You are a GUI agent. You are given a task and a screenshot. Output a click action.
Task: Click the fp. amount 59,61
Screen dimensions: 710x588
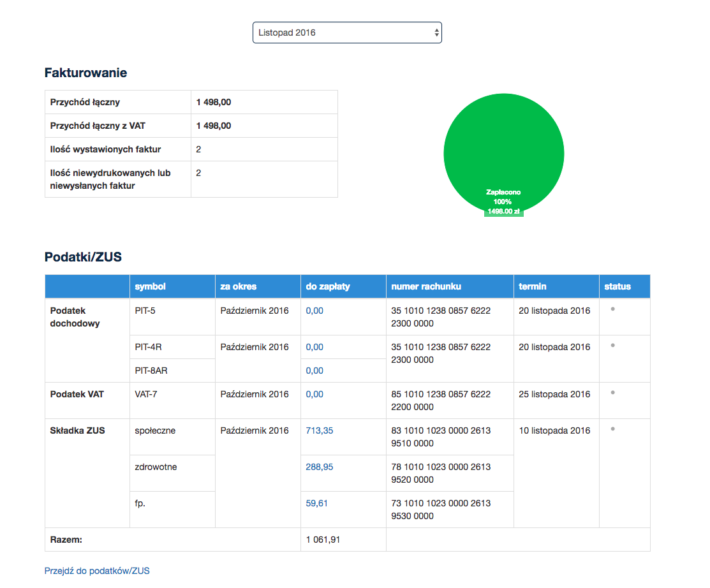tap(317, 503)
